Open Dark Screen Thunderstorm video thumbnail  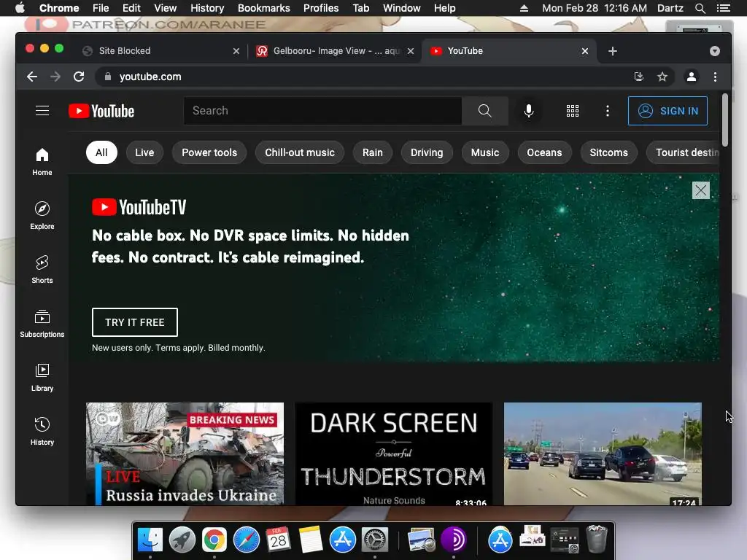tap(393, 454)
